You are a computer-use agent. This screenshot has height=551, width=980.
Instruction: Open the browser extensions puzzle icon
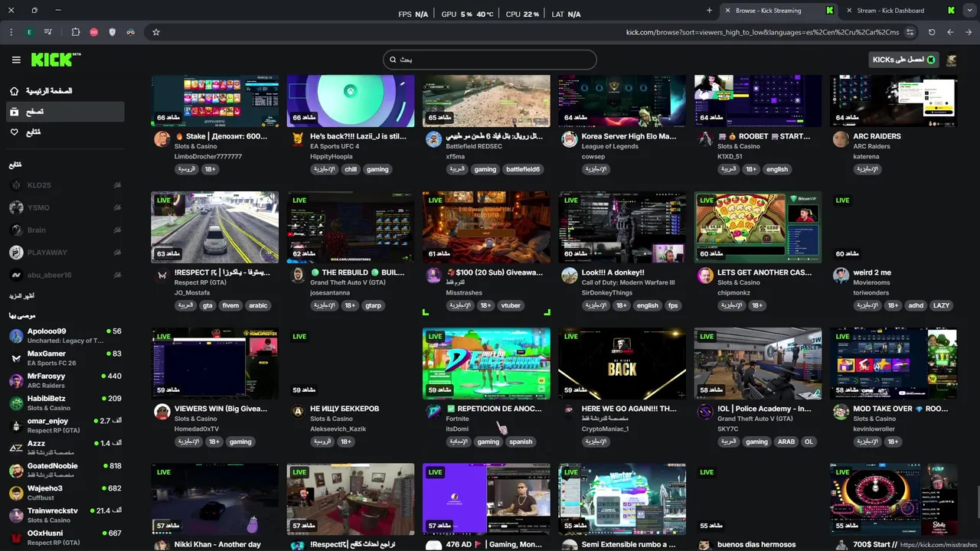point(75,32)
